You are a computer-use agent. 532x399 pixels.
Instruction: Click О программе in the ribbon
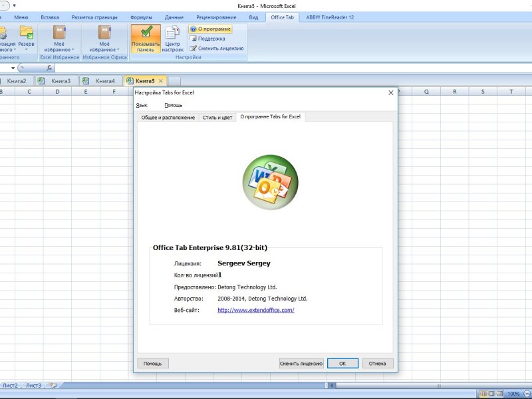pyautogui.click(x=211, y=29)
